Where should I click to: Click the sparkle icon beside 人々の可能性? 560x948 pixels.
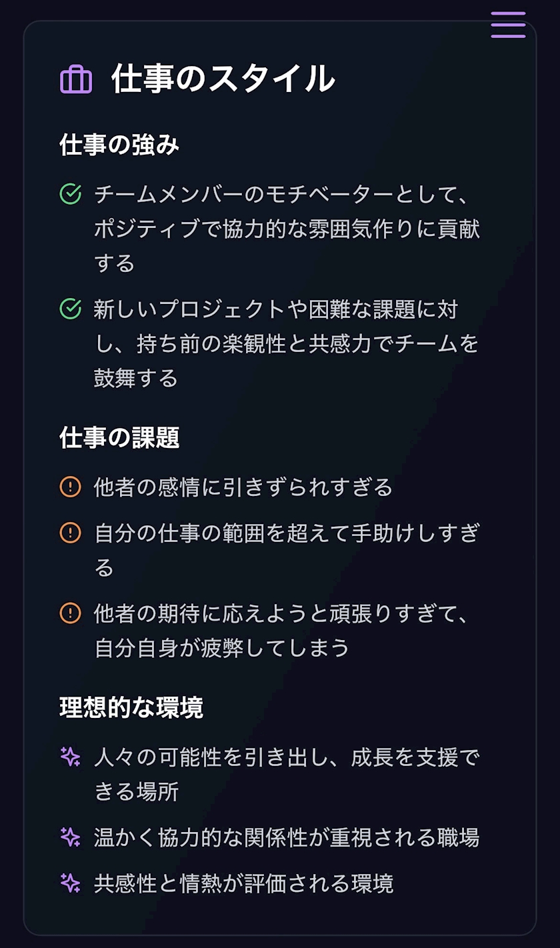(x=70, y=757)
